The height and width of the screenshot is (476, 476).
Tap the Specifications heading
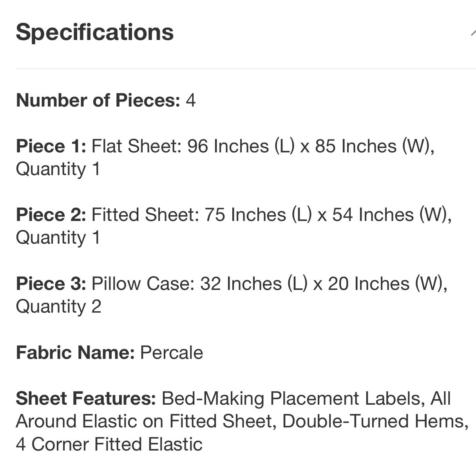(x=95, y=32)
